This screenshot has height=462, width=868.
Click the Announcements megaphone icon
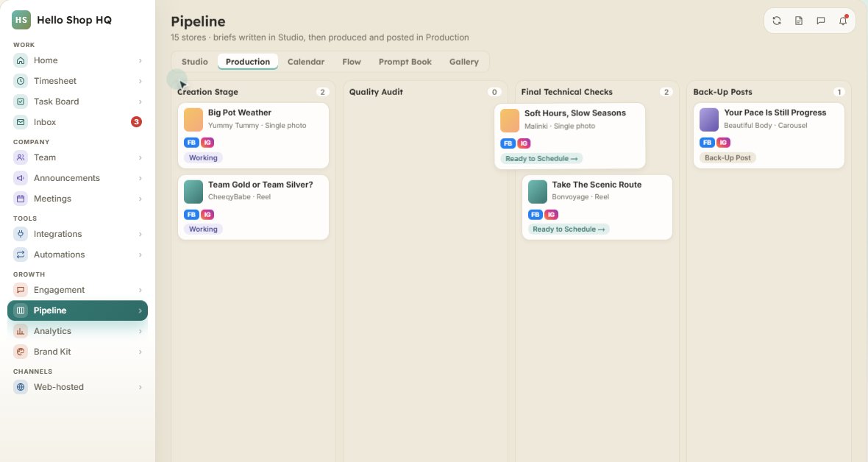(x=21, y=178)
